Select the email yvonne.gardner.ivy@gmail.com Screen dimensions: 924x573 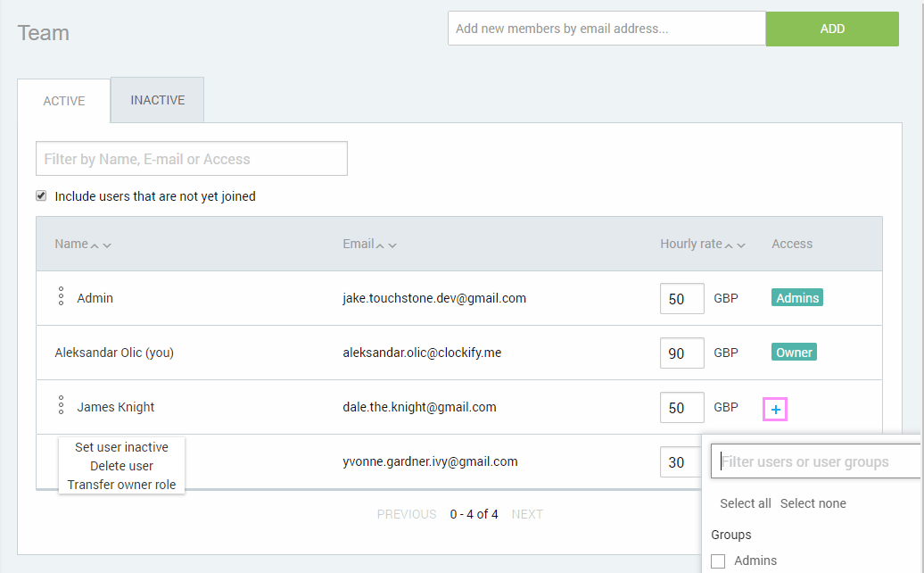[x=430, y=461]
